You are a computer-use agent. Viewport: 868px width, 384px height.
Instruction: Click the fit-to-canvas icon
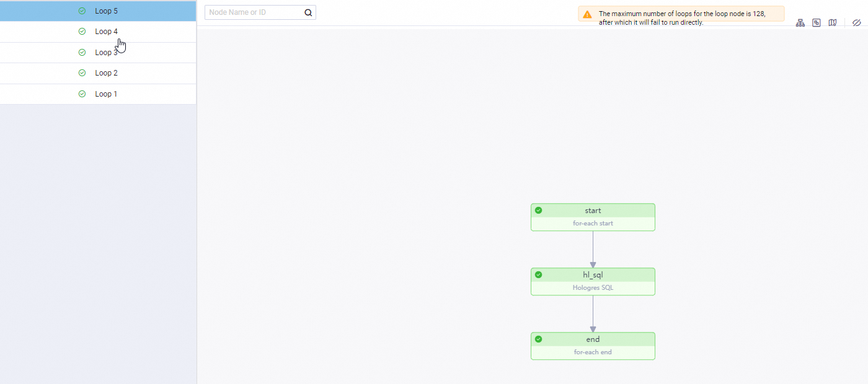(x=816, y=22)
